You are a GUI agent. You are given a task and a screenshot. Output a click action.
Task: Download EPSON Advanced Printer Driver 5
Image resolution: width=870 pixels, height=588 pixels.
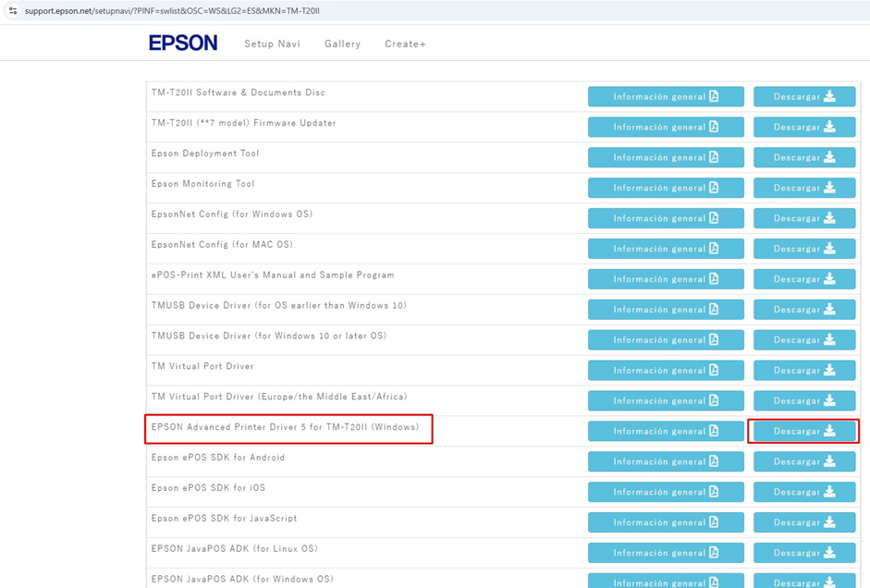point(803,431)
